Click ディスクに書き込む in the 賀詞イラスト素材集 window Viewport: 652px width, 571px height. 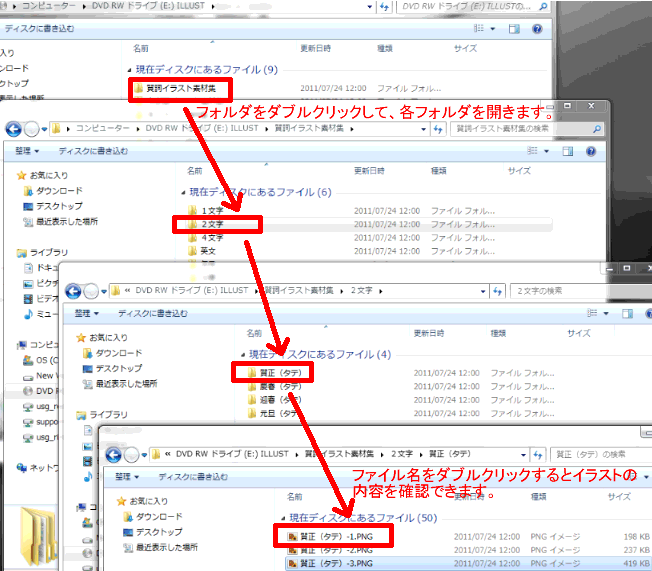click(93, 151)
